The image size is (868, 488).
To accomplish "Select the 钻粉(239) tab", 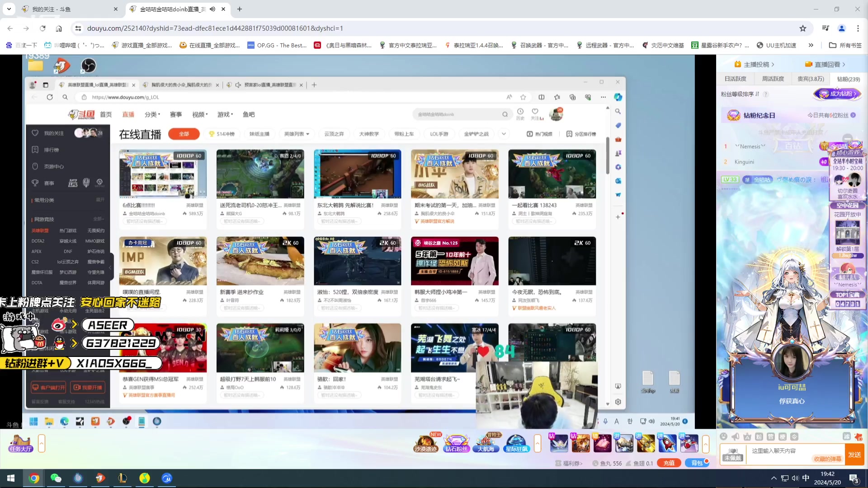I will pyautogui.click(x=849, y=79).
